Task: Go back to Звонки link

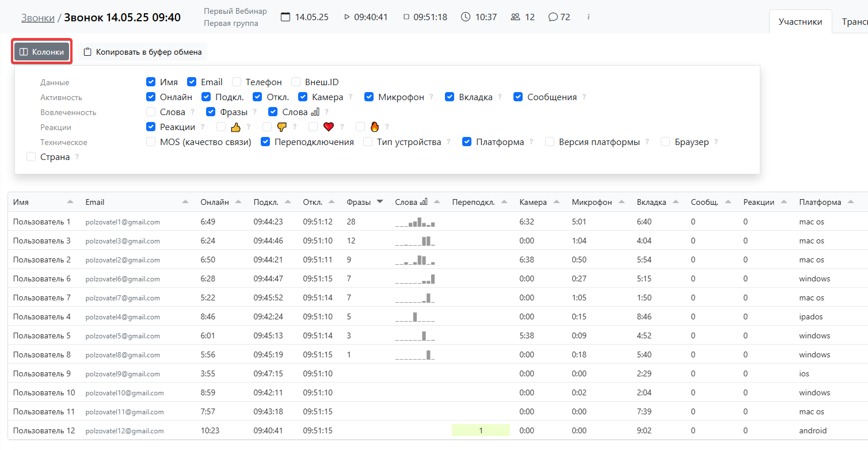Action: point(38,17)
